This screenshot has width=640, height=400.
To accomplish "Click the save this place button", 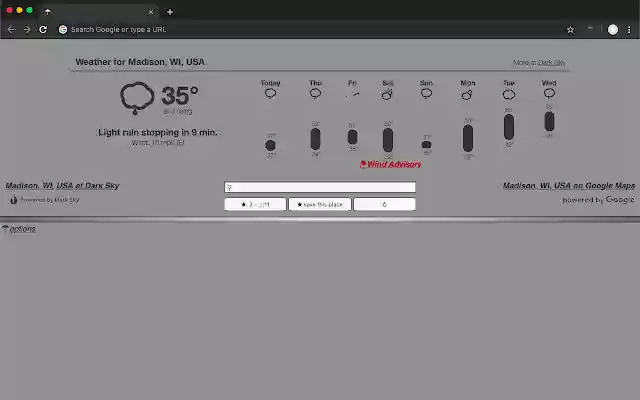I will pos(320,204).
